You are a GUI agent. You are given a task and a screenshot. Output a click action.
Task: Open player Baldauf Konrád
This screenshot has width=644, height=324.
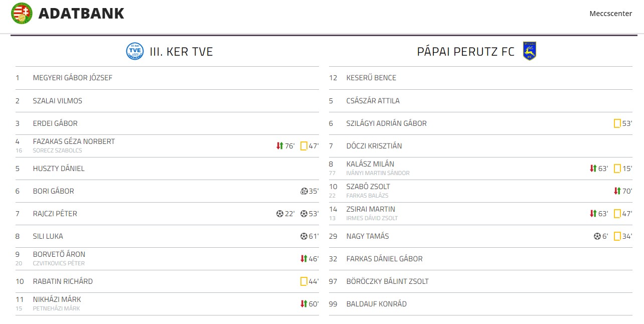(376, 304)
